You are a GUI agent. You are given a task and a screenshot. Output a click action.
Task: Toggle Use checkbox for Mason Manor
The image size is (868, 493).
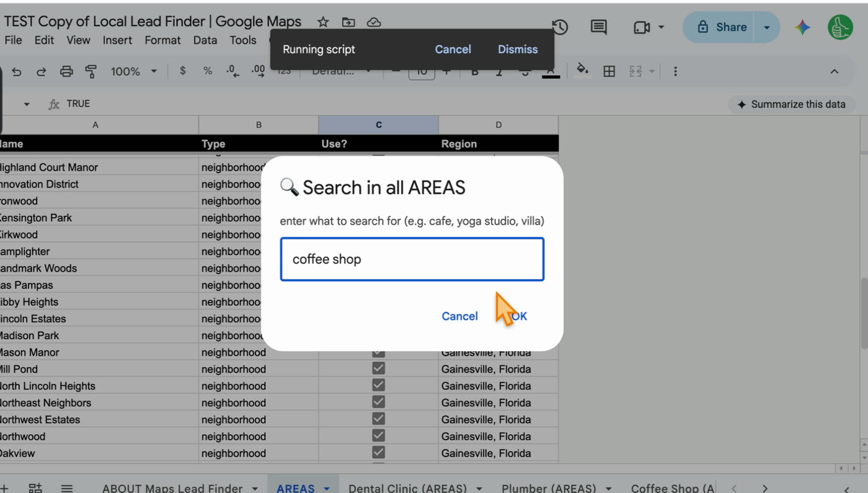point(378,352)
